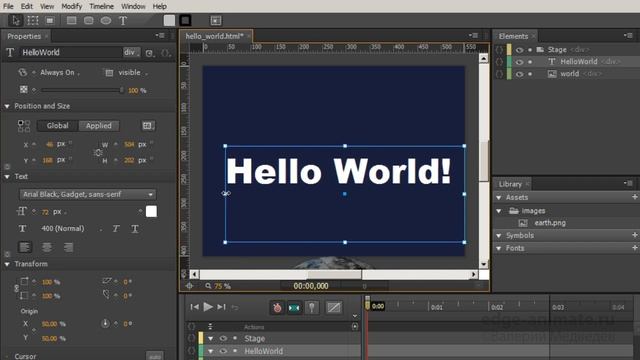The image size is (640, 360).
Task: Add a new font with the plus icon
Action: [x=635, y=248]
